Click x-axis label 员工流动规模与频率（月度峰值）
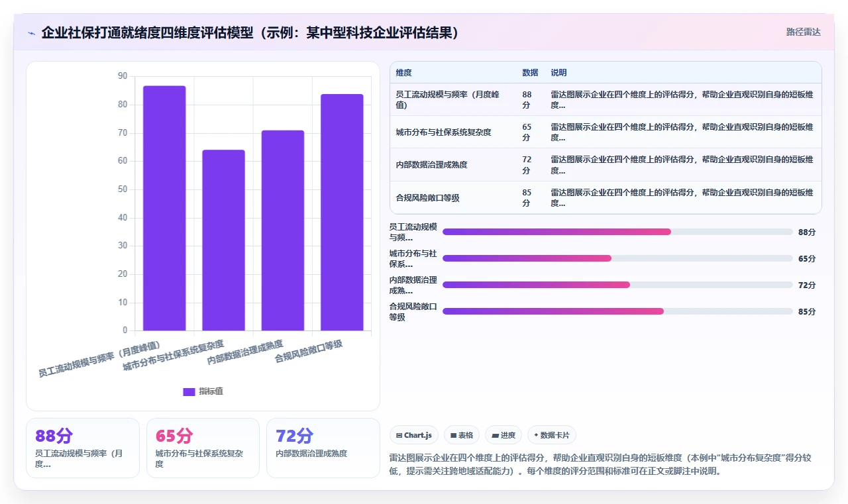The height and width of the screenshot is (504, 848). point(100,359)
